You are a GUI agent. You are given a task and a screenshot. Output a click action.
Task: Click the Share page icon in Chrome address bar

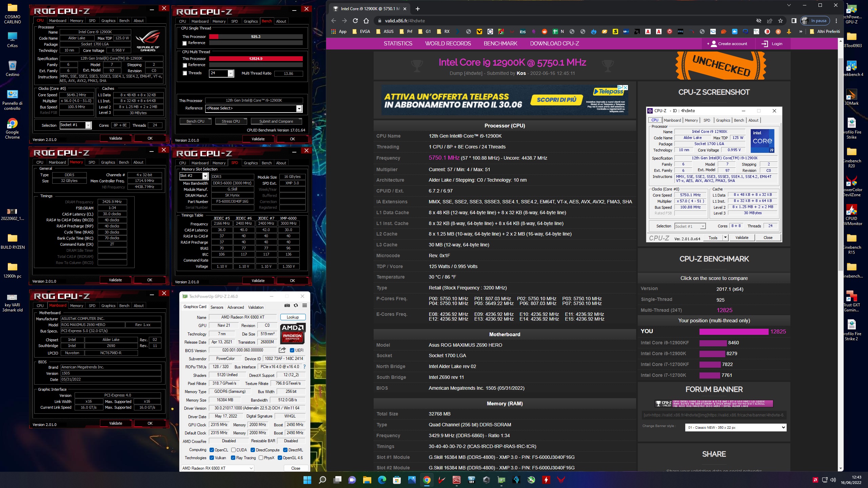[770, 21]
